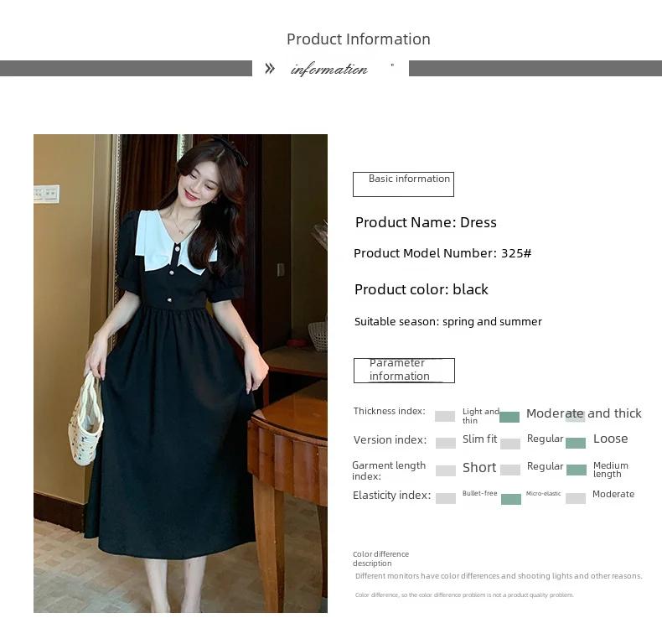
Task: Click the green box before Micro-elastic
Action: (511, 499)
